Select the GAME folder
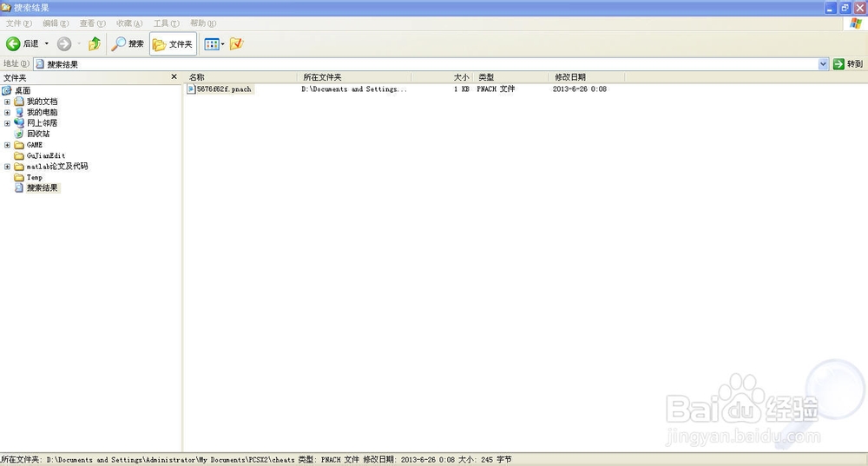This screenshot has width=868, height=466. click(x=35, y=145)
